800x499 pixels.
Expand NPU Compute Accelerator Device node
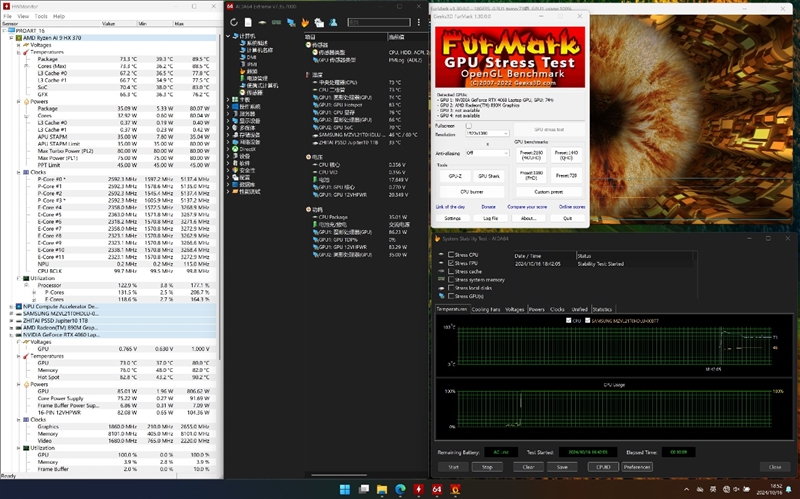point(11,307)
